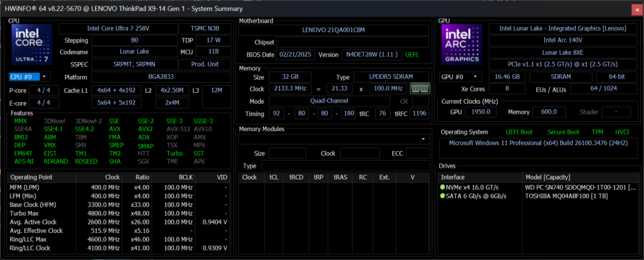Open the CPU #0 selector dropdown
This screenshot has height=260, width=644.
(30, 77)
